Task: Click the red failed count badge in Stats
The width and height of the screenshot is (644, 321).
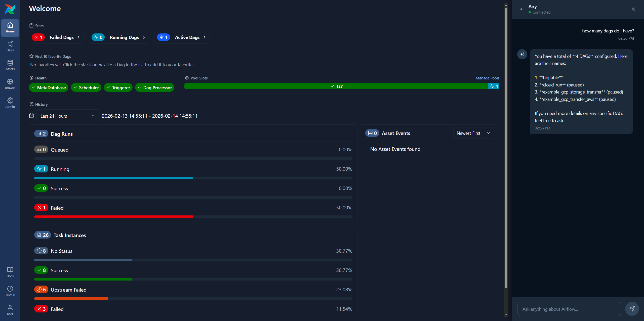Action: 38,37
